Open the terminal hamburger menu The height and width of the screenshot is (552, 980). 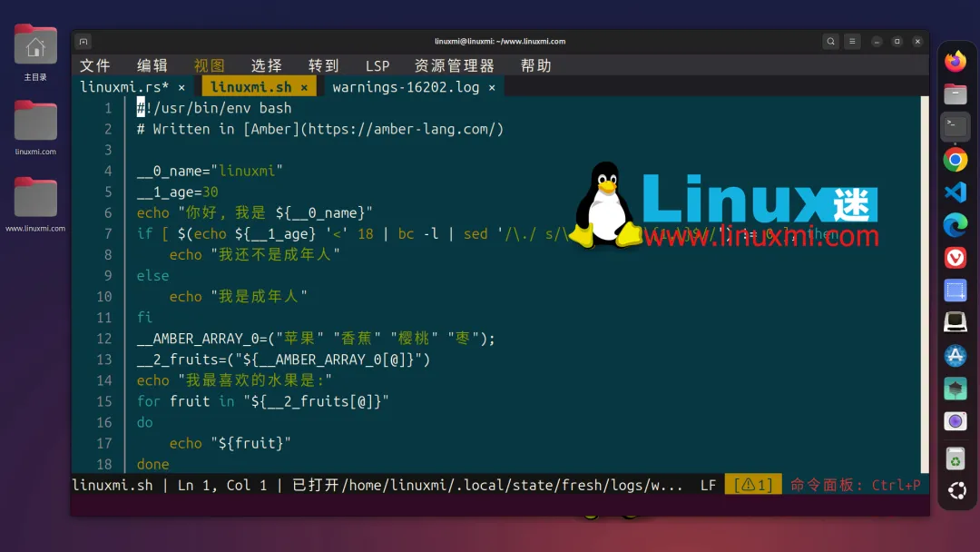pyautogui.click(x=852, y=41)
